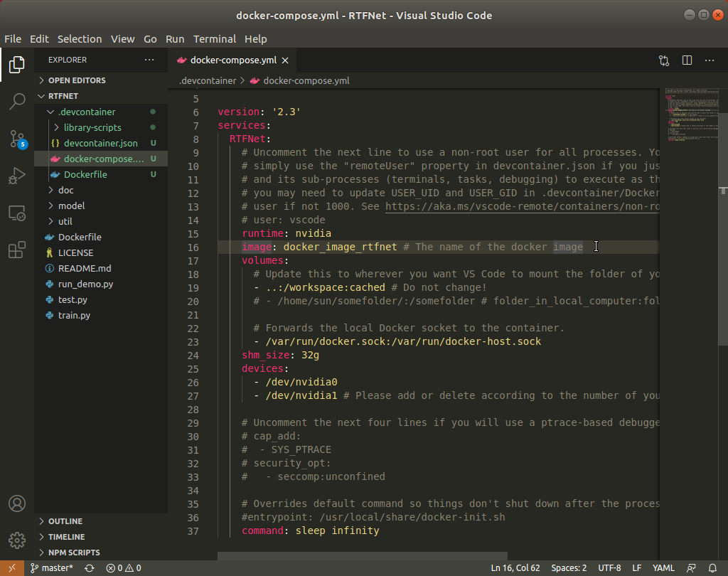The image size is (728, 576).
Task: Click the Synchronize Changes icon in status bar
Action: (x=90, y=568)
